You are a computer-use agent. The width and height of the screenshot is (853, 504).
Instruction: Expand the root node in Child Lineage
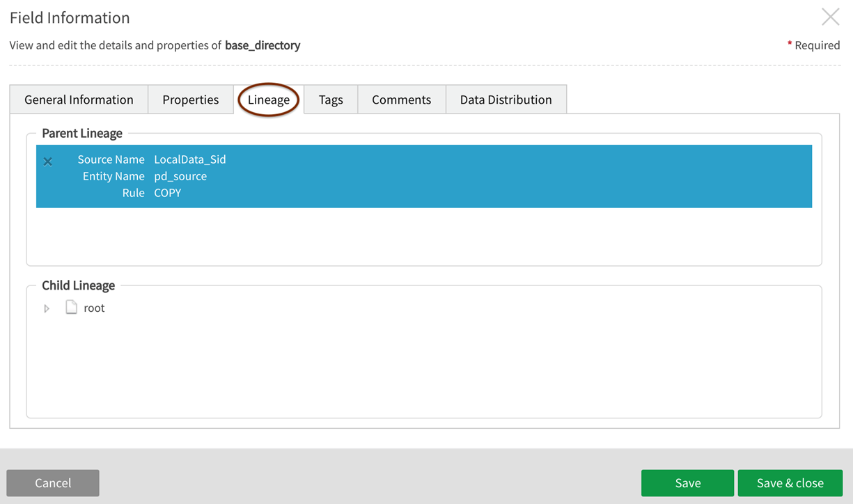(47, 308)
